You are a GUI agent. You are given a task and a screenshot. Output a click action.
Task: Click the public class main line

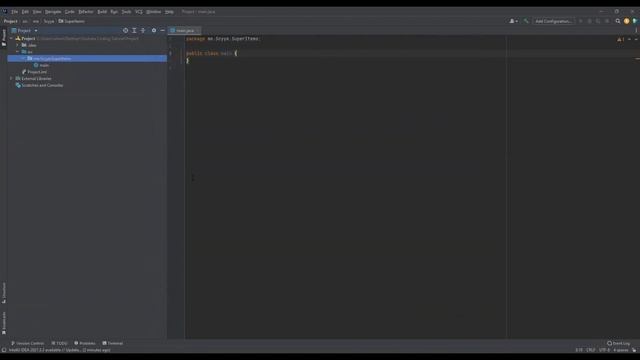tap(211, 53)
